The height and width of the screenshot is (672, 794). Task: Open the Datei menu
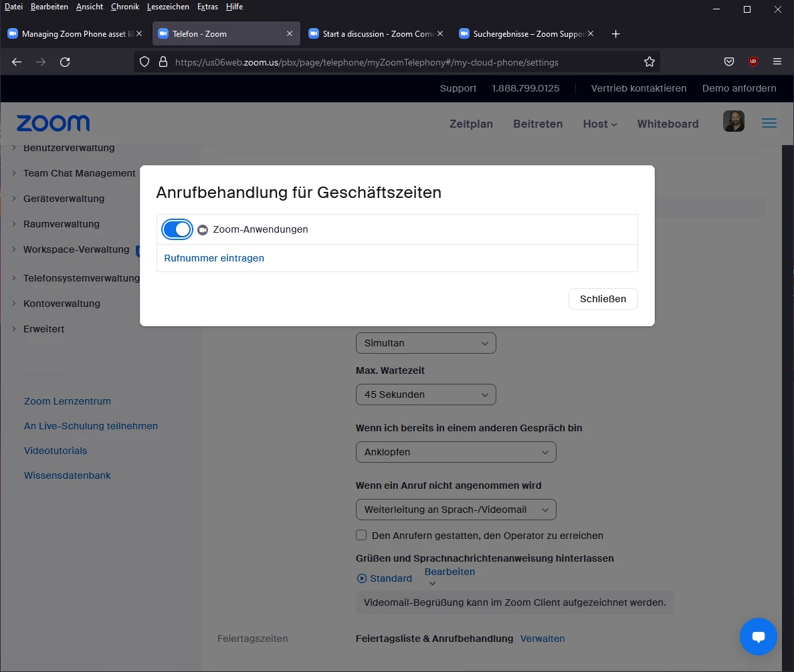click(13, 7)
